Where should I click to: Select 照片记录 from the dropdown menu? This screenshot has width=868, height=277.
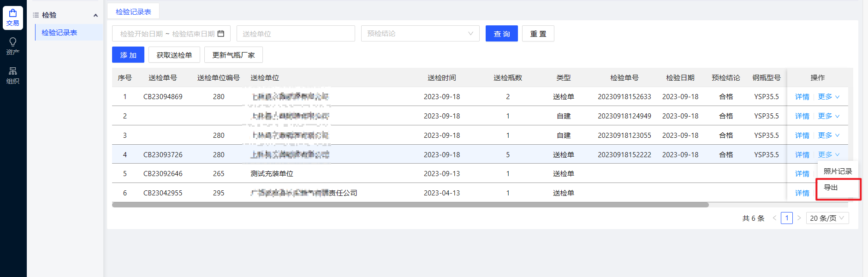838,171
